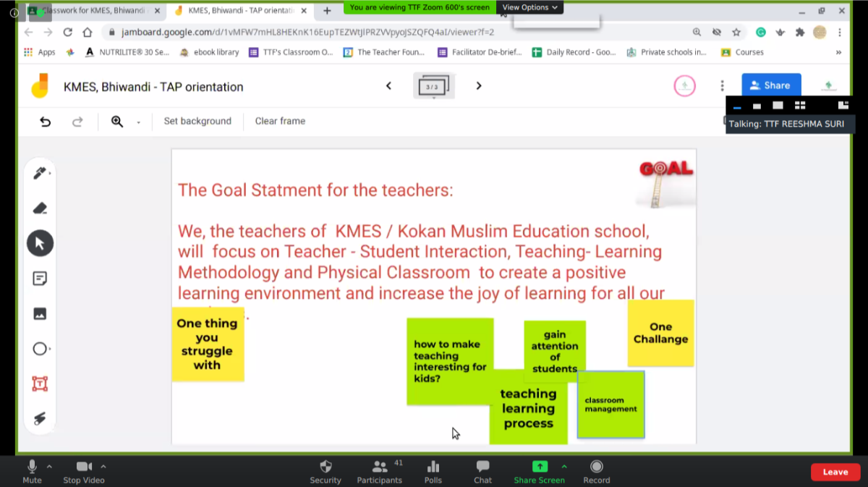Mute the Zoom microphone
This screenshot has height=487, width=868.
[x=32, y=471]
